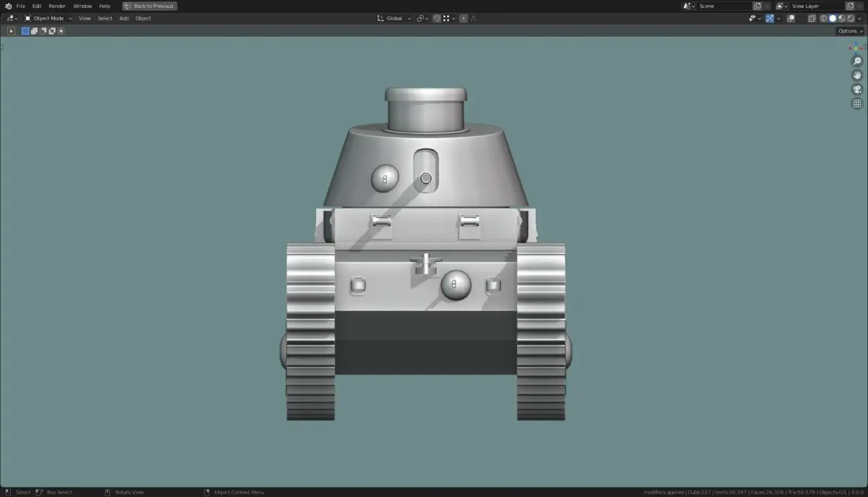
Task: Open the object visibility filter dropdown
Action: tap(755, 18)
